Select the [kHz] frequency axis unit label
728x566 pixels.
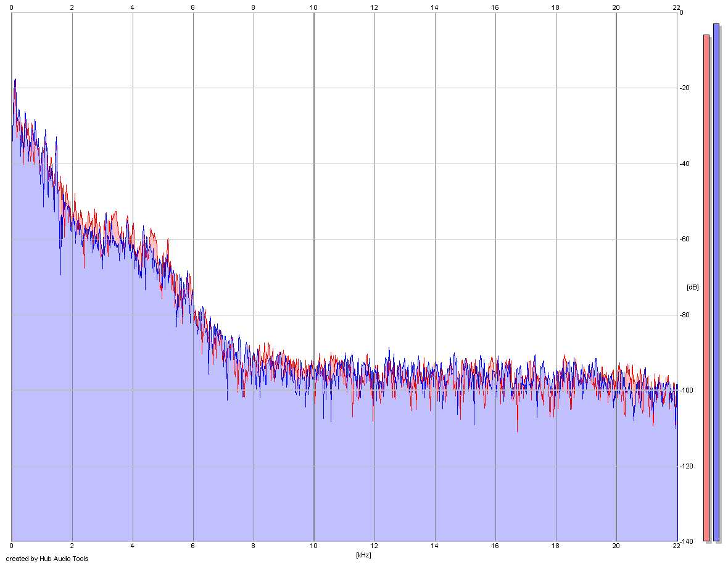click(363, 555)
